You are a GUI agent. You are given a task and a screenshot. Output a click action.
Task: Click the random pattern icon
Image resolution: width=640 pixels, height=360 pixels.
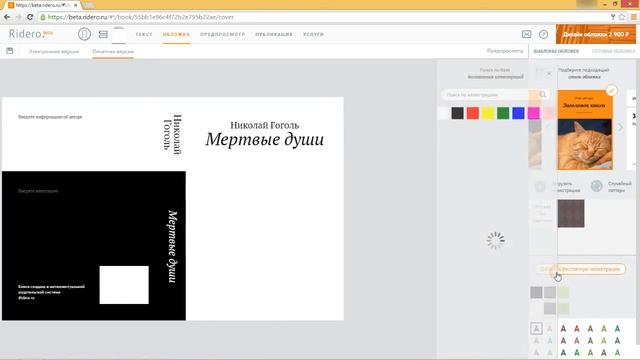tap(596, 186)
